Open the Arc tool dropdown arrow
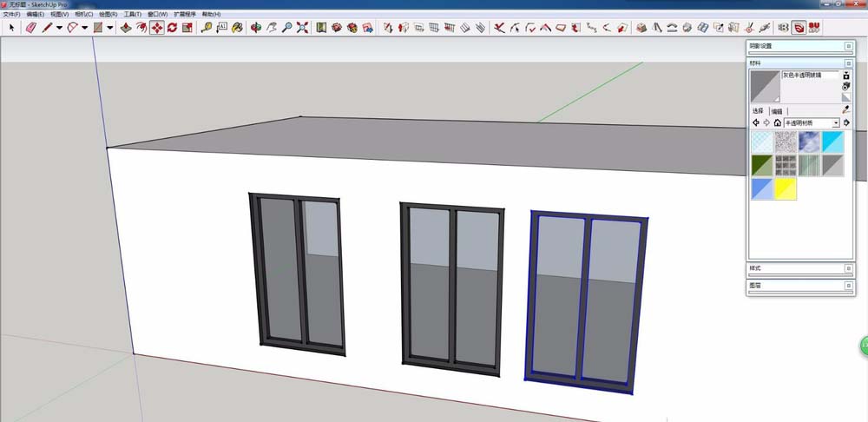The width and height of the screenshot is (868, 422). tap(85, 27)
